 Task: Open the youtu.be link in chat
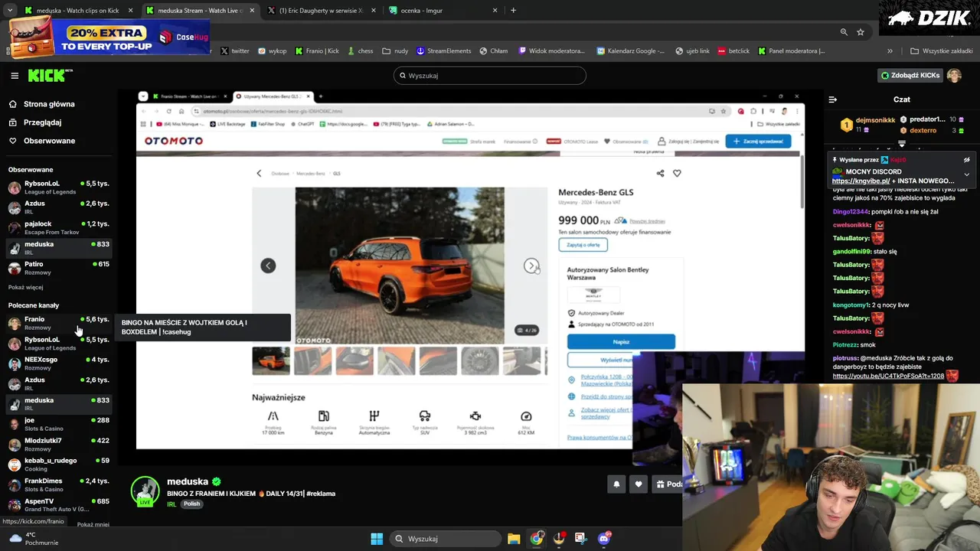(888, 377)
